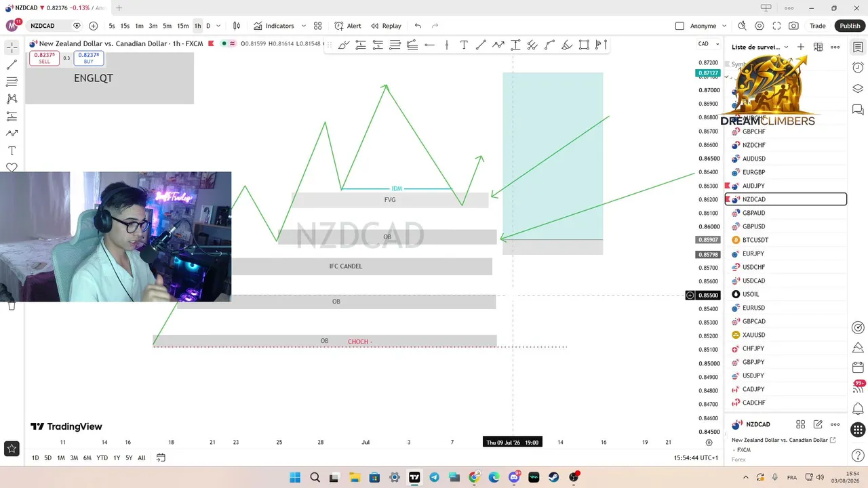This screenshot has width=868, height=488.
Task: Toggle the flag mark on the chart symbol
Action: (x=212, y=43)
